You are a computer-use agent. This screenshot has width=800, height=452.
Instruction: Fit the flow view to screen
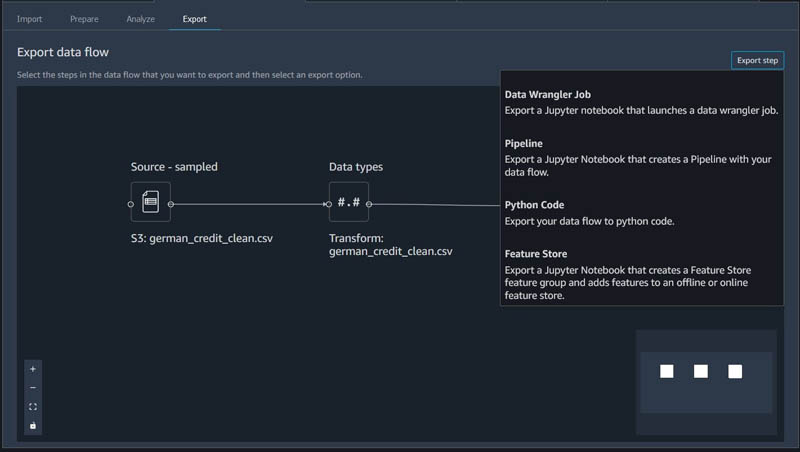(x=33, y=407)
